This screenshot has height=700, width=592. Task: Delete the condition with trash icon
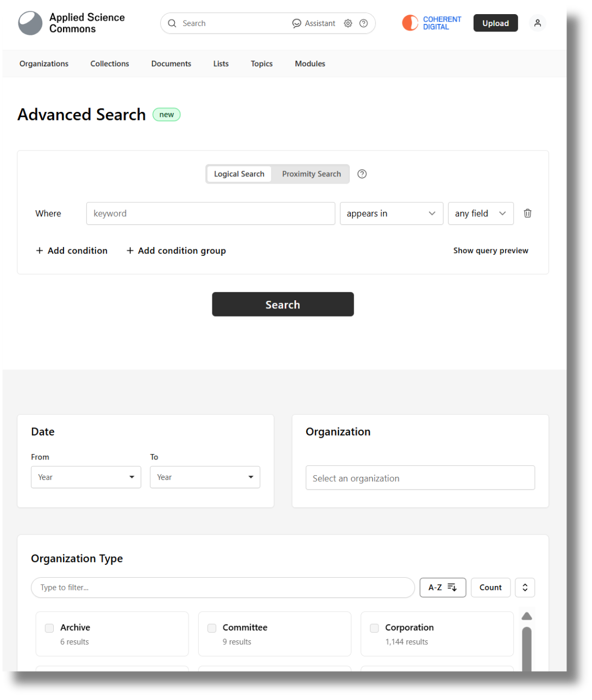point(527,213)
